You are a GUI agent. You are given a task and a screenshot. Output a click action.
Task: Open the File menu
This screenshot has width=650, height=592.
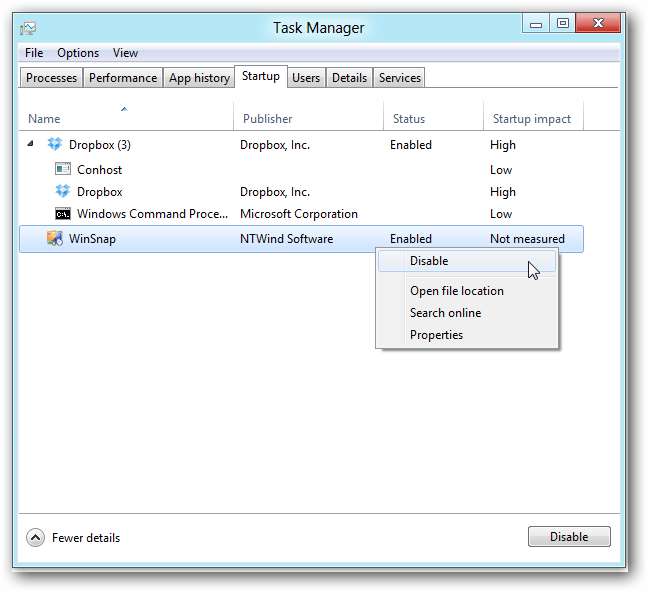click(34, 53)
